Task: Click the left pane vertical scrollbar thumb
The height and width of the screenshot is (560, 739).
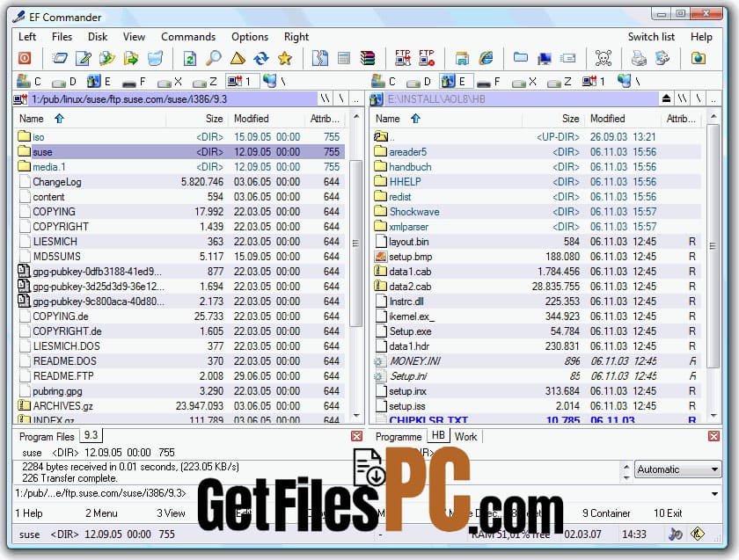Action: tap(356, 243)
